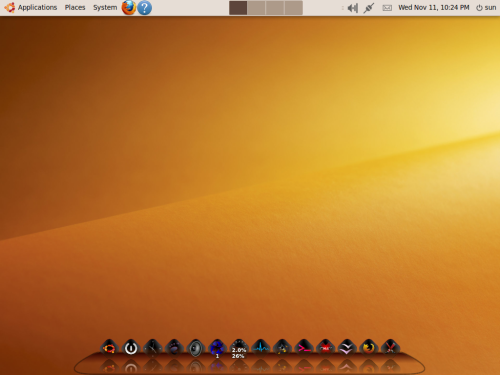Click the blue dock icon labeled 1
This screenshot has height=375, width=500.
(217, 348)
